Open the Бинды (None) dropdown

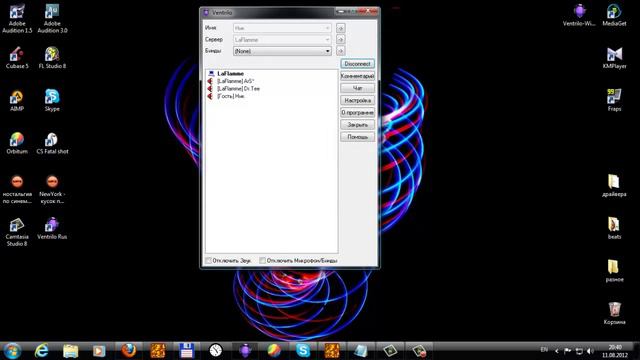point(282,51)
